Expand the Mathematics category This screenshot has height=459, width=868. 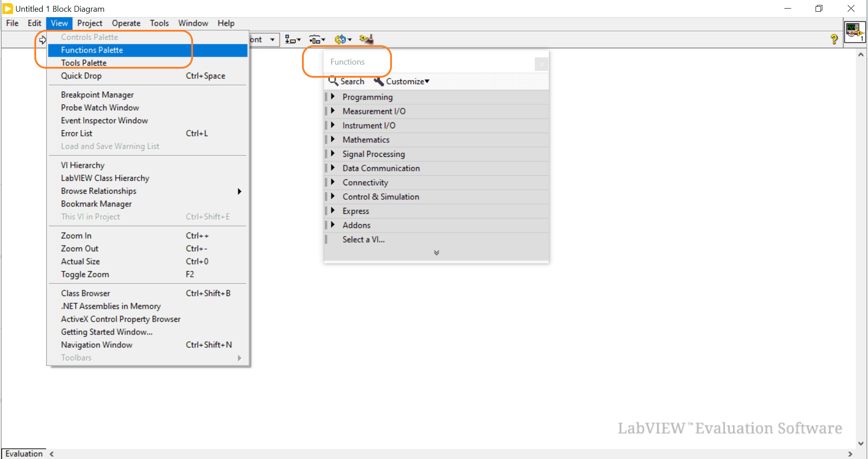[333, 140]
